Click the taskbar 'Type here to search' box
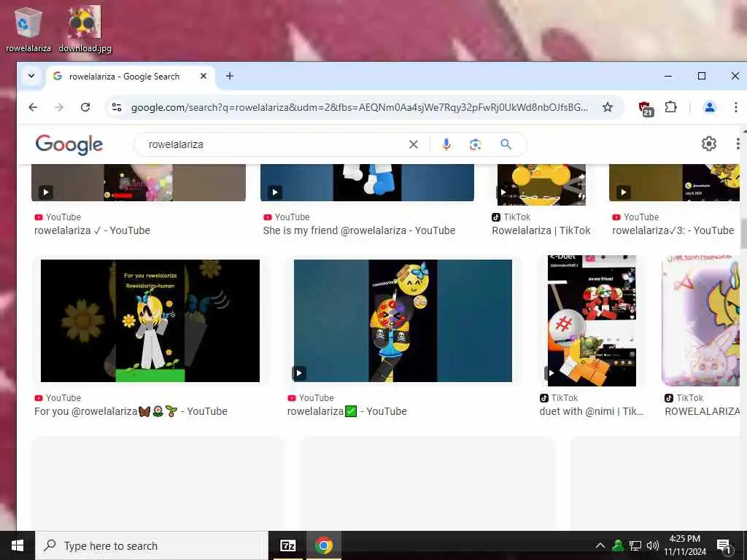747x560 pixels. pos(152,545)
